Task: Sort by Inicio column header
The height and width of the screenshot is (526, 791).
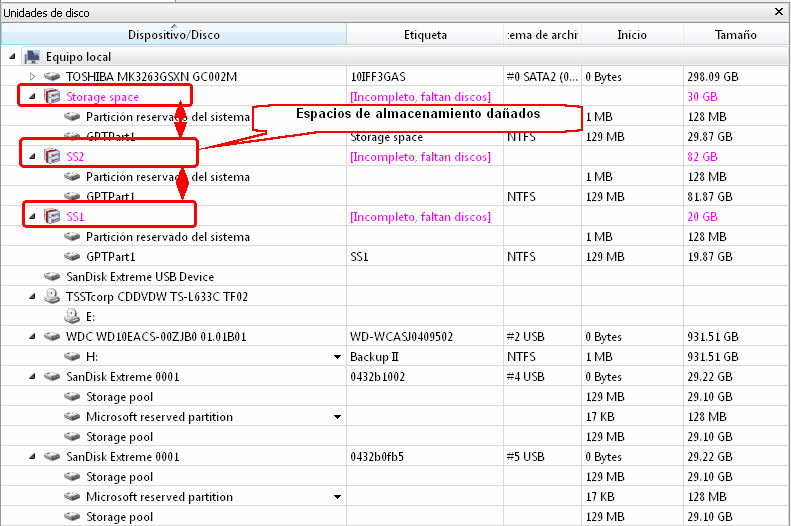Action: 632,35
